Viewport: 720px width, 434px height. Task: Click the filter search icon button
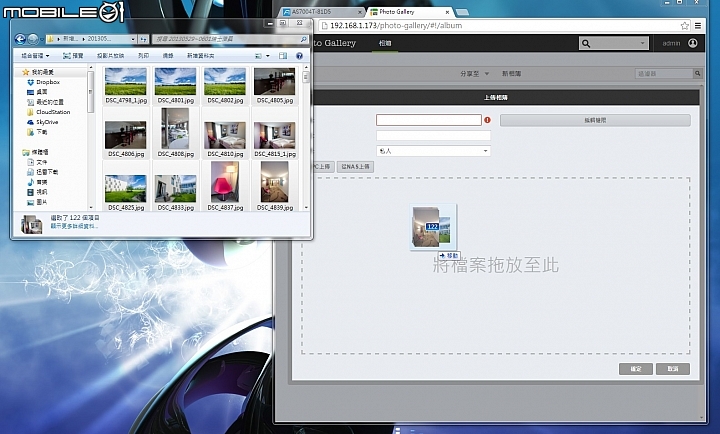(698, 73)
